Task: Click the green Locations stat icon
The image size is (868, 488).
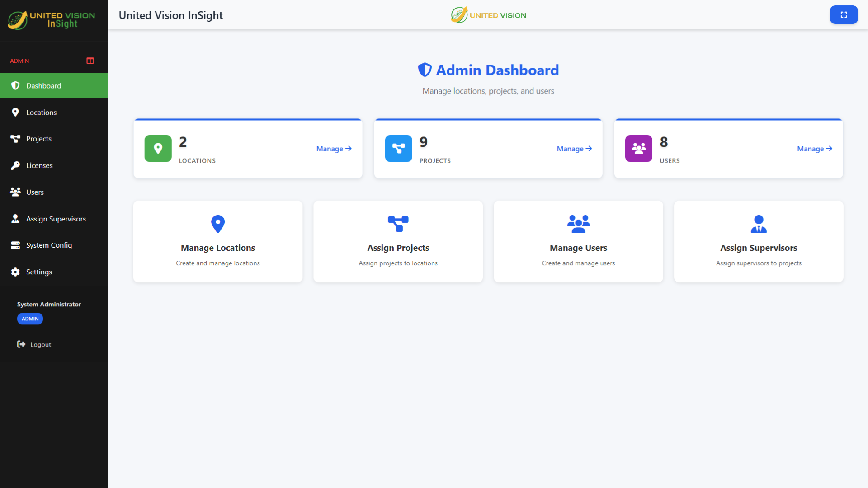Action: pos(158,148)
